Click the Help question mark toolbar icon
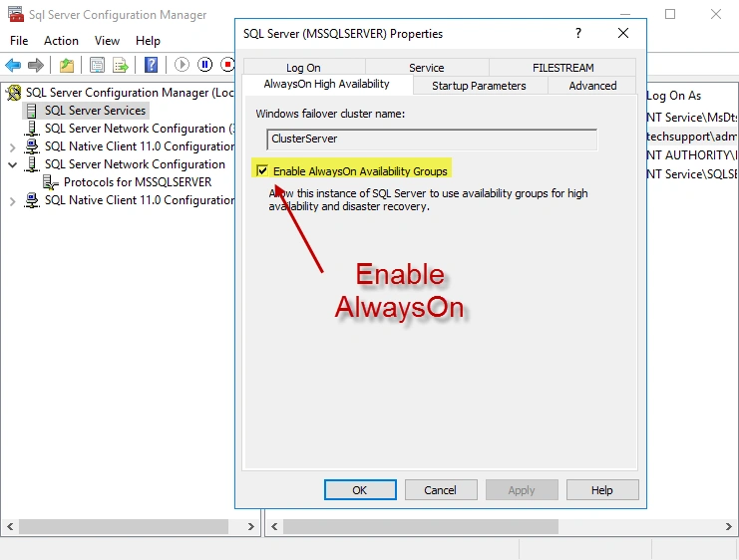This screenshot has height=560, width=739. tap(152, 65)
